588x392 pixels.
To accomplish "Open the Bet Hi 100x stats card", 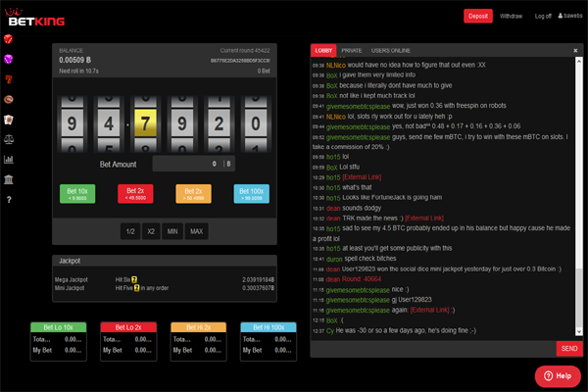I will 269,341.
